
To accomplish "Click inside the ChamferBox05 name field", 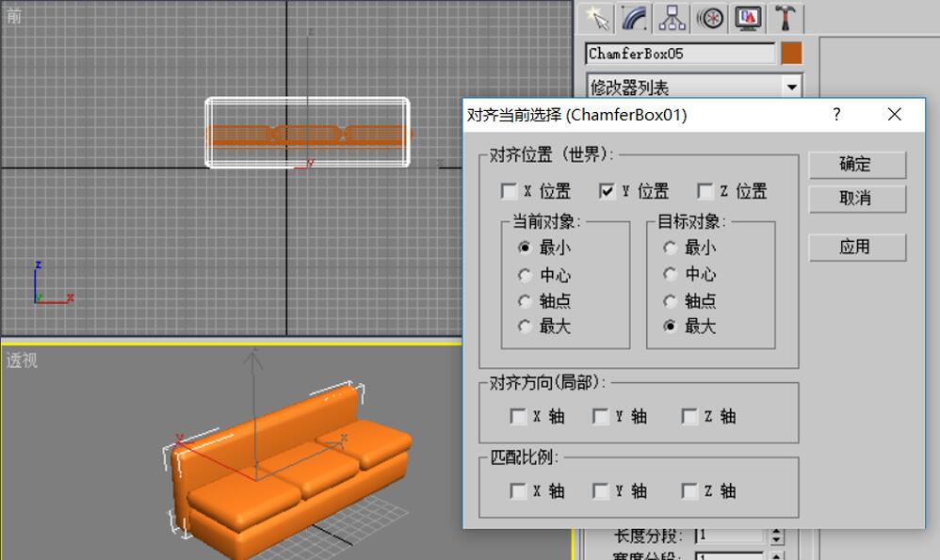I will click(678, 53).
